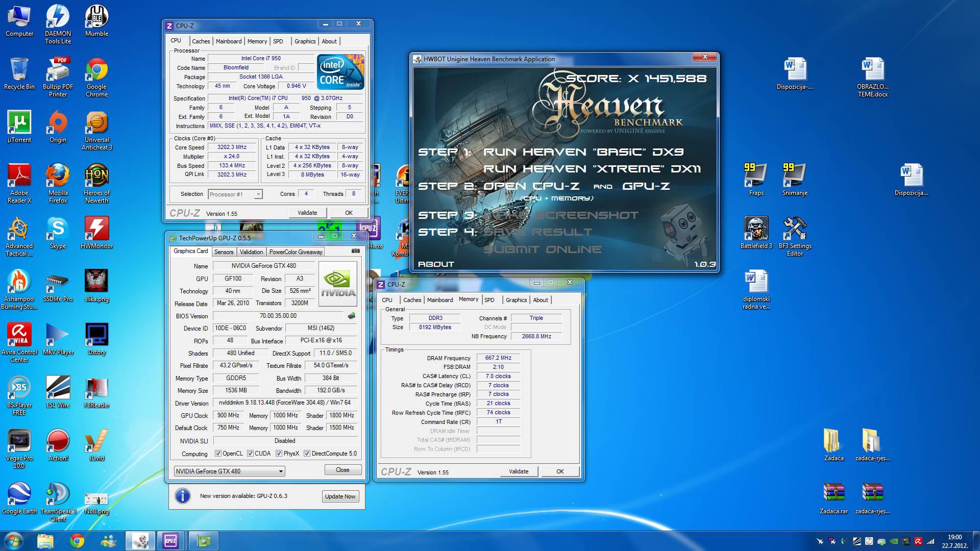This screenshot has width=980, height=551.
Task: Launch Heroes of Newerth icon
Action: coord(96,183)
